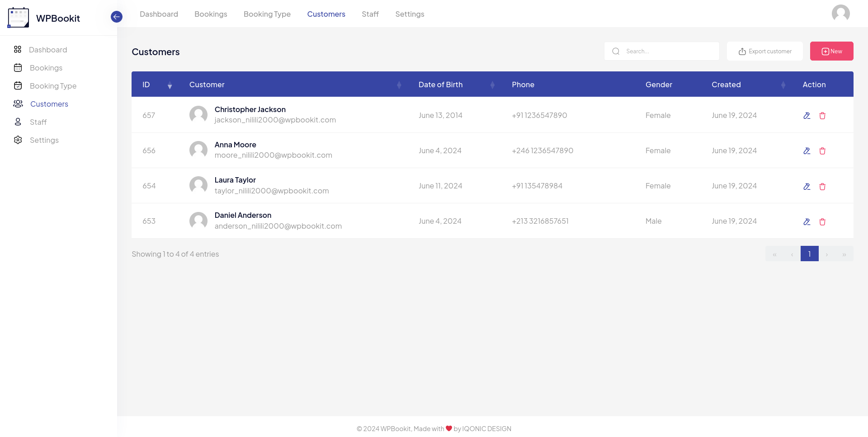Screen dimensions: 868x437
Task: Click phone number +91 1236547890
Action: pyautogui.click(x=539, y=115)
